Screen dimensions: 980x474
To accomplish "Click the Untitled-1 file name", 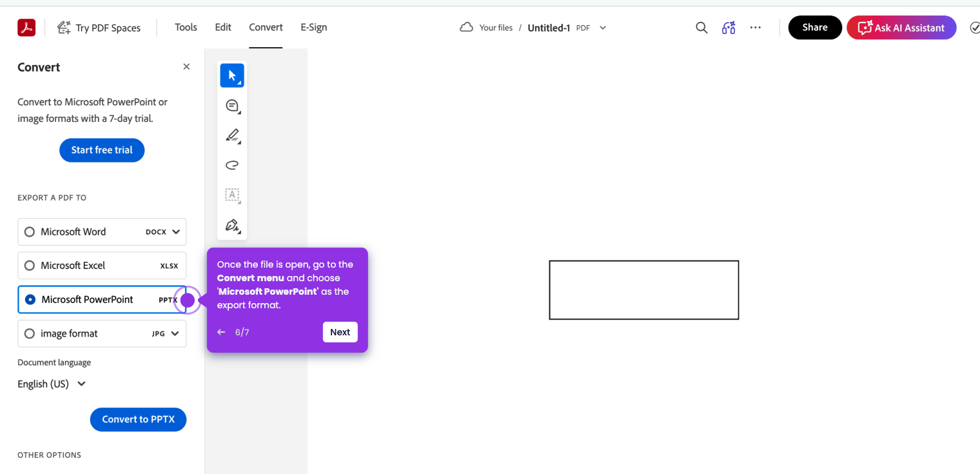I will (549, 28).
